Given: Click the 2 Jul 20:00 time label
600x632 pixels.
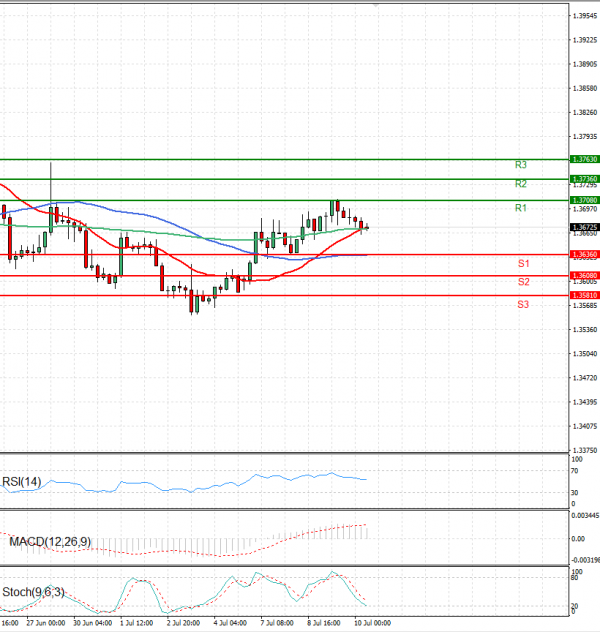Looking at the screenshot, I should click(x=183, y=623).
